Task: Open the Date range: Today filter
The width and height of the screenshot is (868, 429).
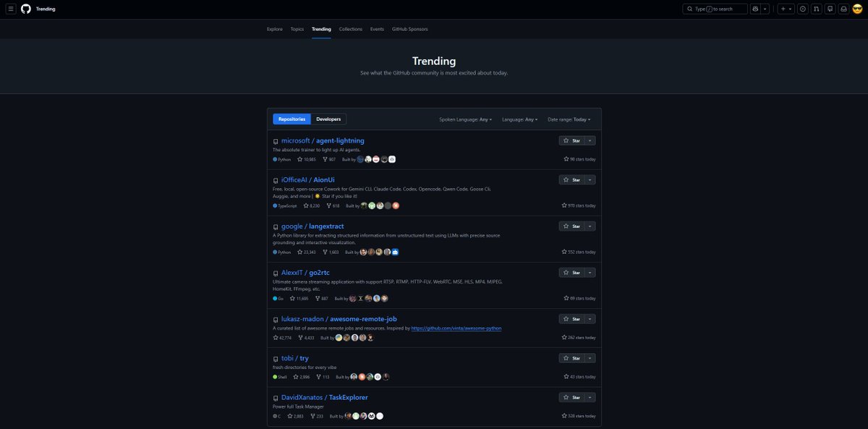Action: [569, 119]
